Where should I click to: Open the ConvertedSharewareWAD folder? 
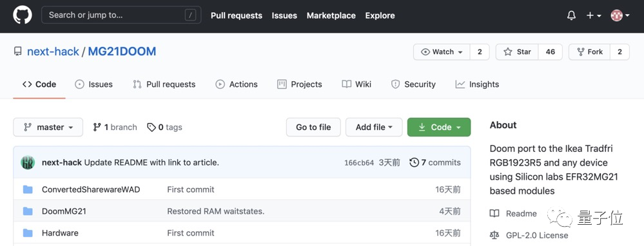pos(91,189)
